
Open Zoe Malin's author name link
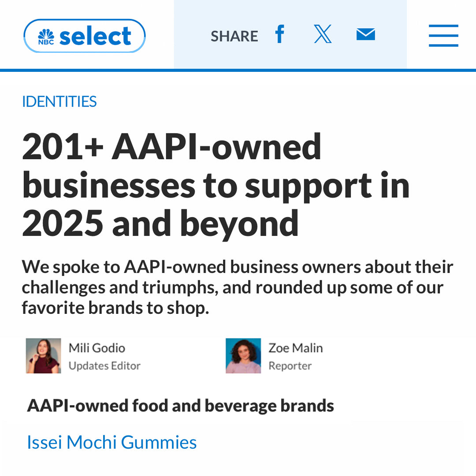tap(295, 348)
